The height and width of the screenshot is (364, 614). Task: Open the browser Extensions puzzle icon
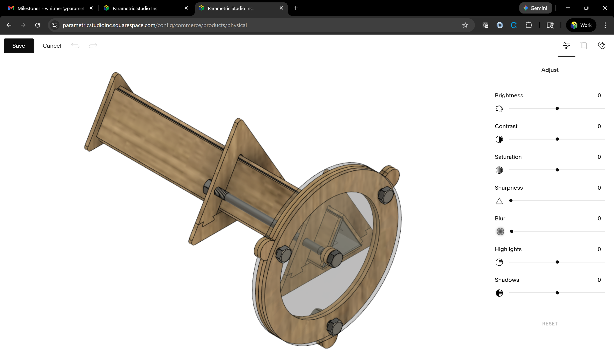(x=529, y=25)
